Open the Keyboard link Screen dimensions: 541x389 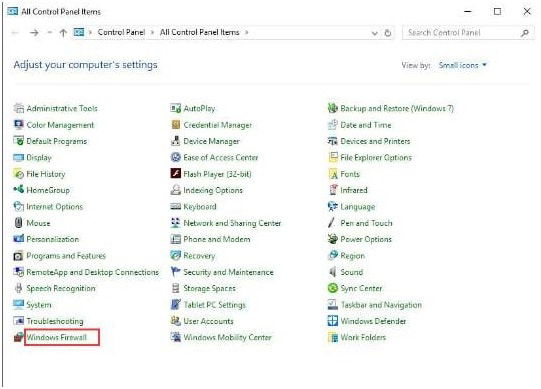[200, 206]
